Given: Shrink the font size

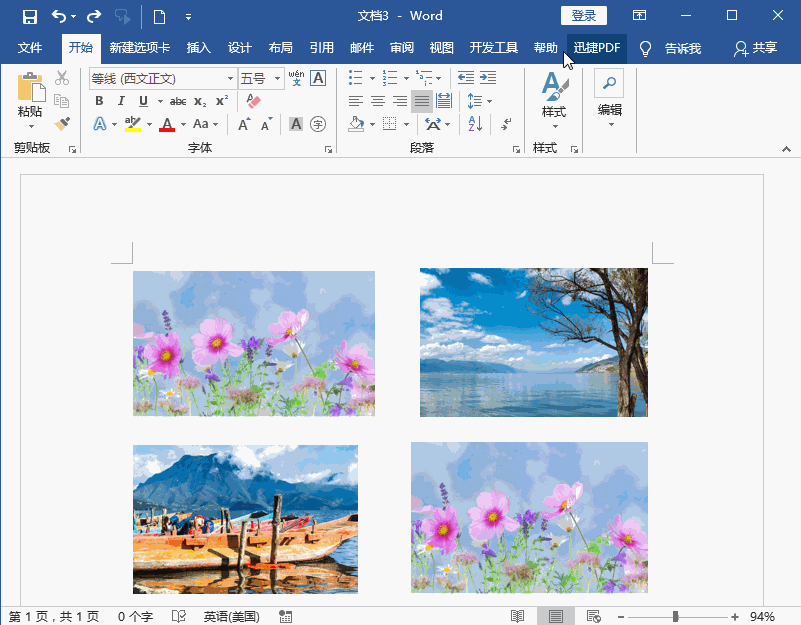Looking at the screenshot, I should click(267, 124).
